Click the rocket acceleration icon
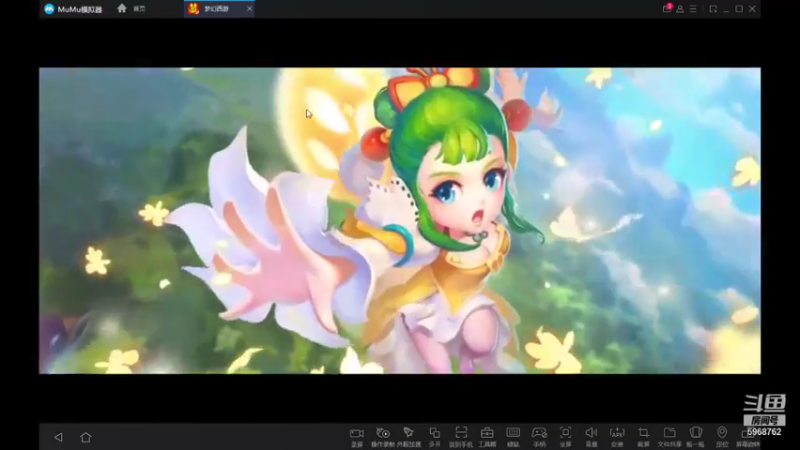This screenshot has width=800, height=450. (409, 433)
